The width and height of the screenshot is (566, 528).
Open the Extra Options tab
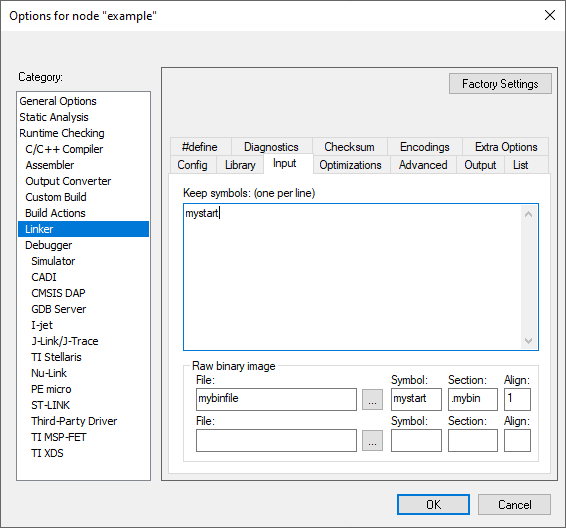click(506, 147)
